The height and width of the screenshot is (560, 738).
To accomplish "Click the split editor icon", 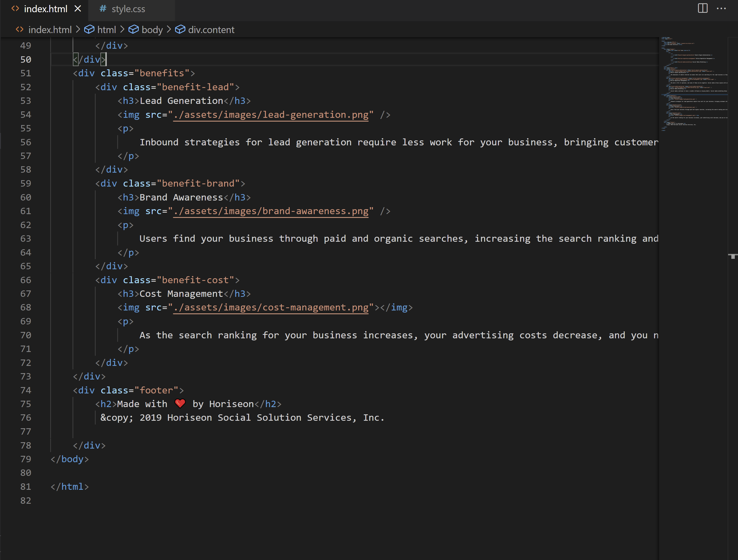I will point(702,9).
